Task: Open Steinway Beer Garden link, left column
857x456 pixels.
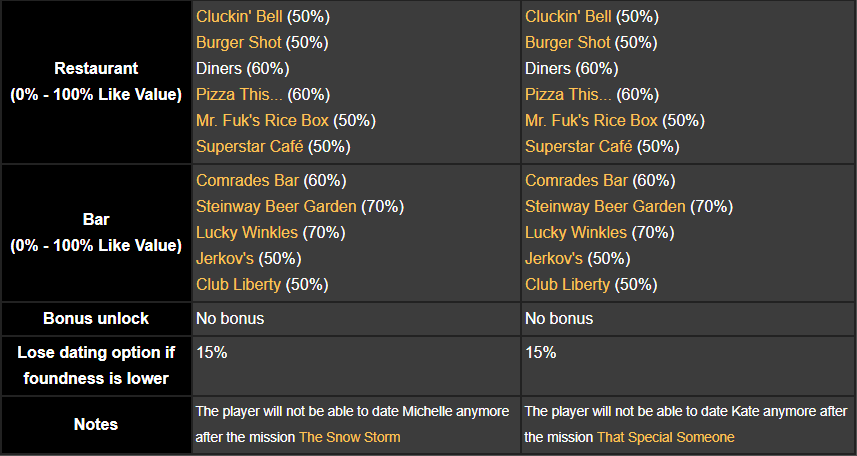Action: click(276, 207)
